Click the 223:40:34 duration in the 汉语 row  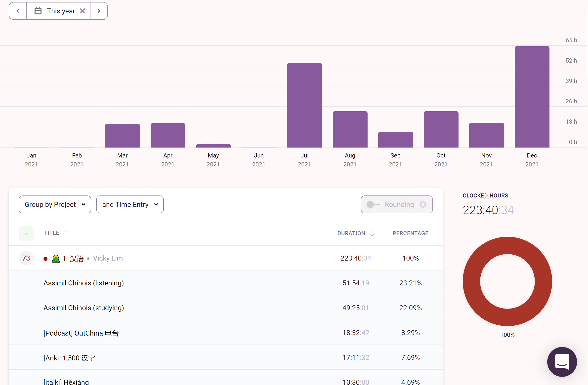(356, 258)
